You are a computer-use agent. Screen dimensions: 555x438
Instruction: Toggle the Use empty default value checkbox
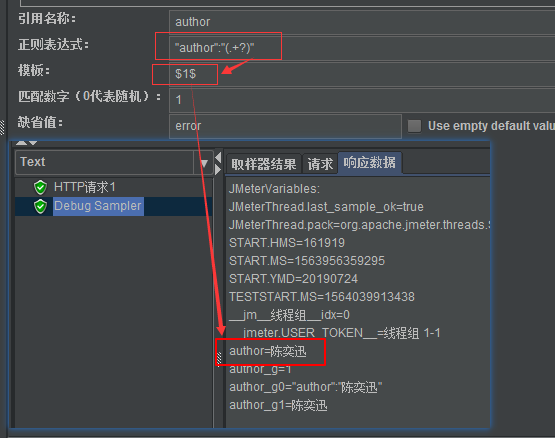click(414, 126)
